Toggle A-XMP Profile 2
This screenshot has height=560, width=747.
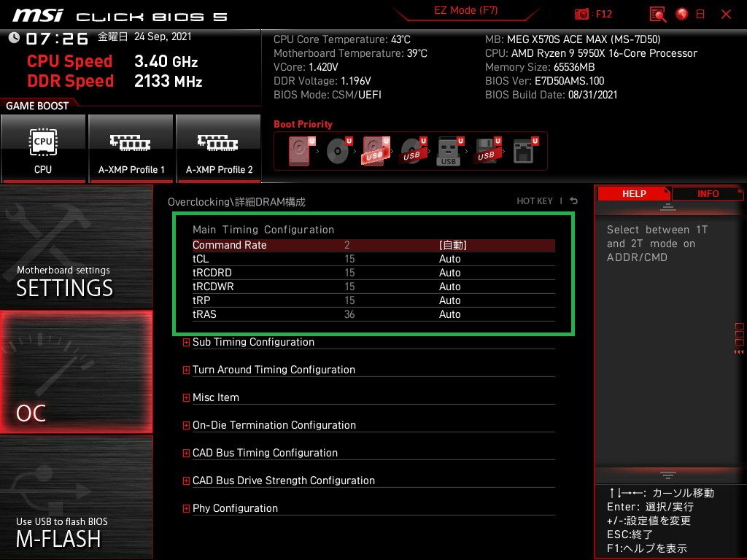(219, 148)
